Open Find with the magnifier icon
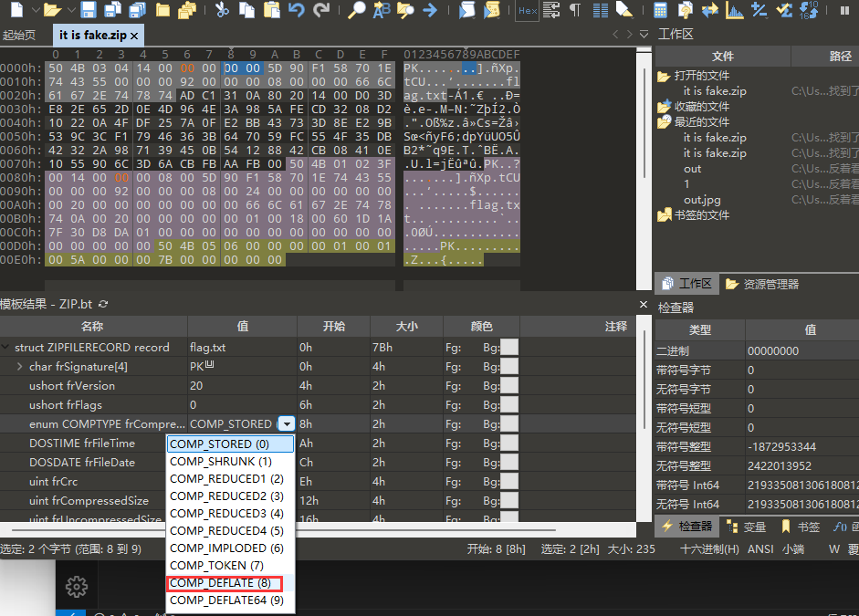 357,11
